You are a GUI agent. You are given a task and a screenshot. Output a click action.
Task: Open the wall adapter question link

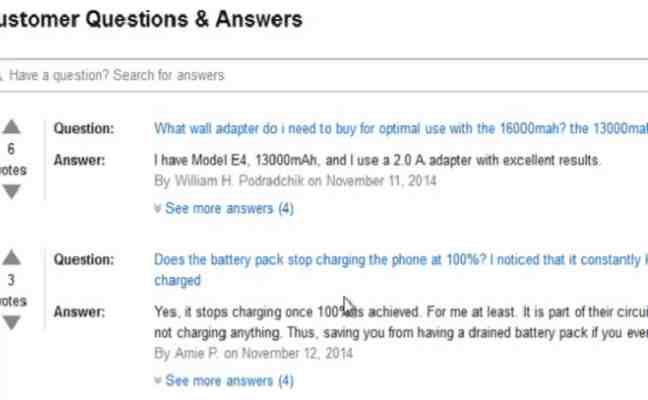400,128
